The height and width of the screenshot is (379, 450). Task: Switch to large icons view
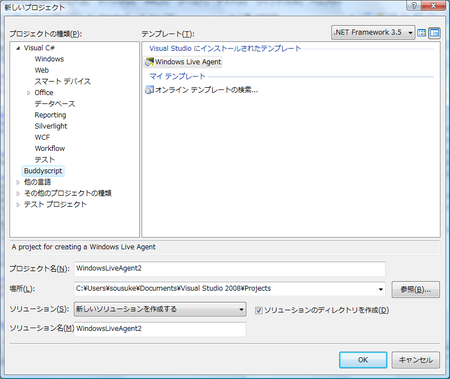point(422,33)
